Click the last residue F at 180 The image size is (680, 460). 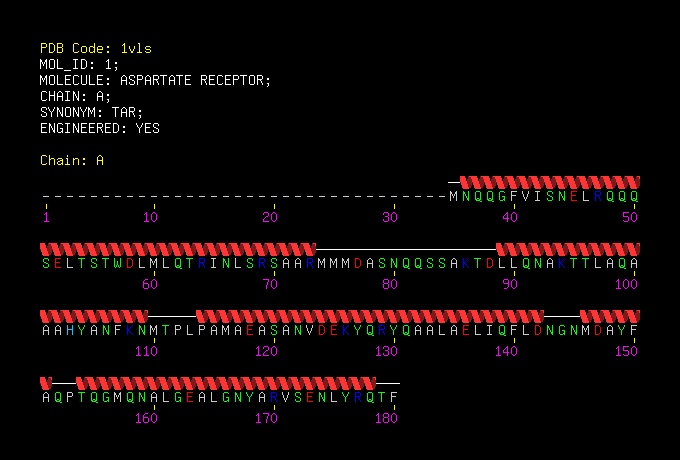pos(394,398)
